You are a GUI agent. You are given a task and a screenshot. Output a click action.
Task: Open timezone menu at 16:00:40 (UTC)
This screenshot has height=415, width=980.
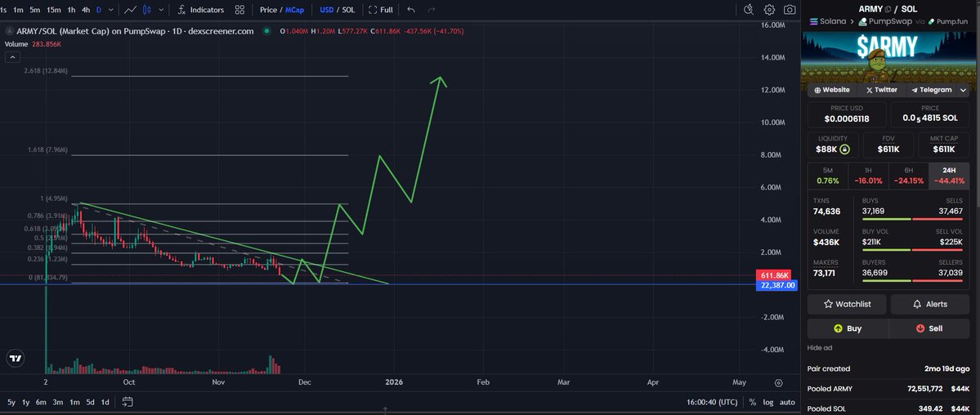[712, 402]
